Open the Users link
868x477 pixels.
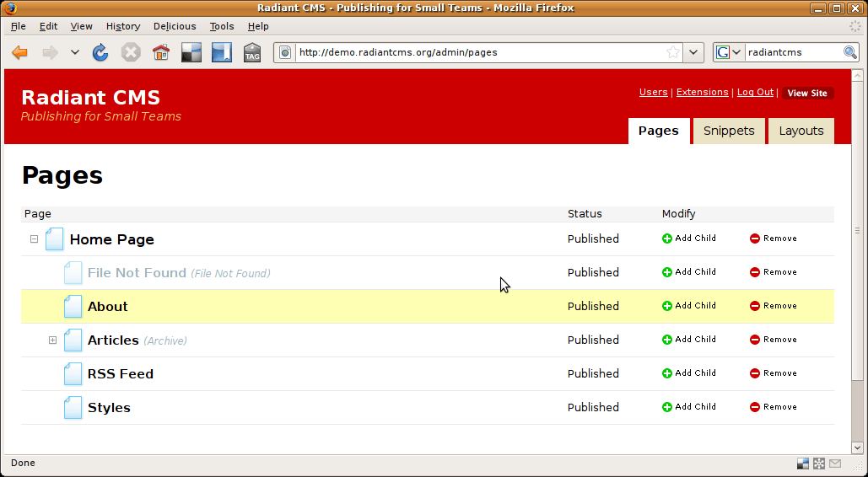pyautogui.click(x=653, y=93)
